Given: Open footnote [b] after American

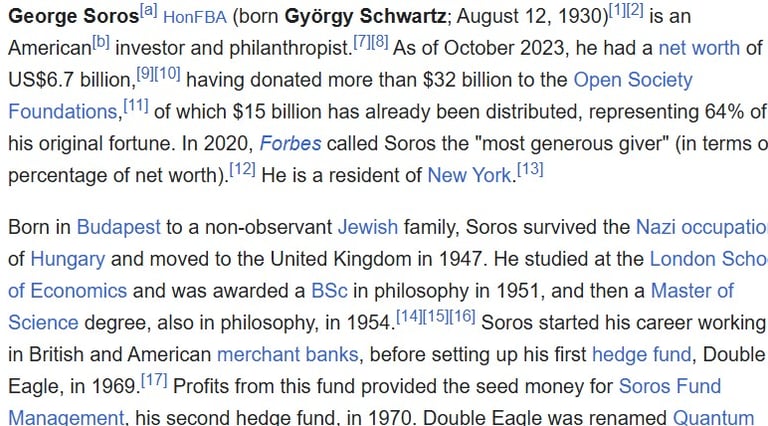Looking at the screenshot, I should (x=100, y=43).
